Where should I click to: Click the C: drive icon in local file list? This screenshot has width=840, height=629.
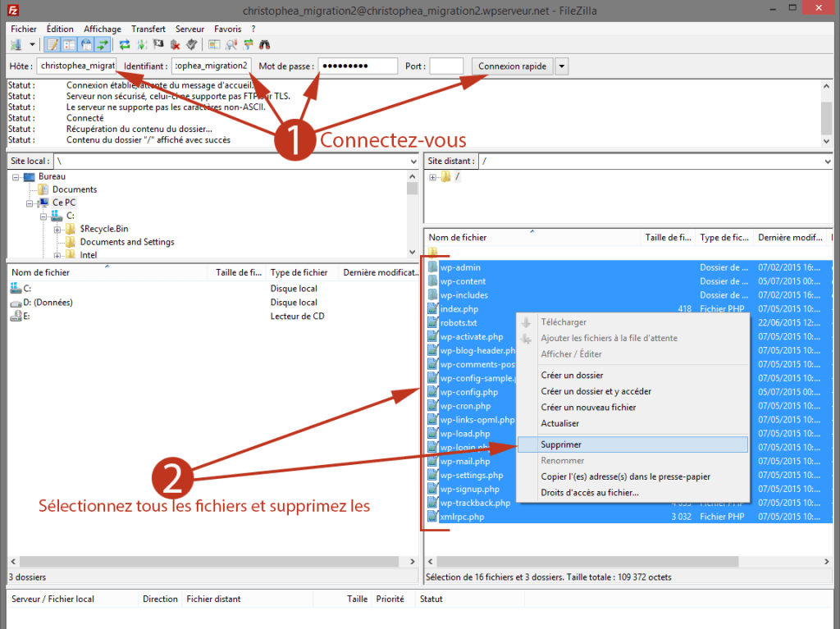16,288
